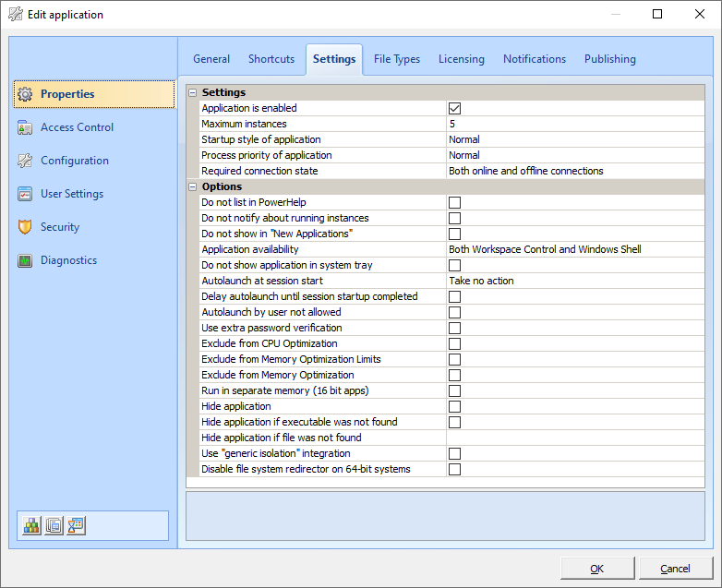Click the OK button

click(596, 569)
